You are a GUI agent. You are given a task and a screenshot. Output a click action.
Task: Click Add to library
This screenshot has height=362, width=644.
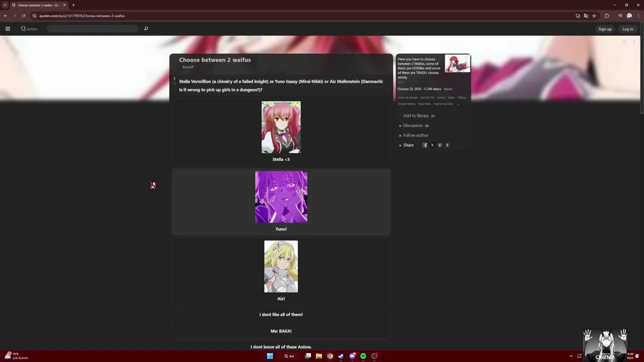(416, 116)
